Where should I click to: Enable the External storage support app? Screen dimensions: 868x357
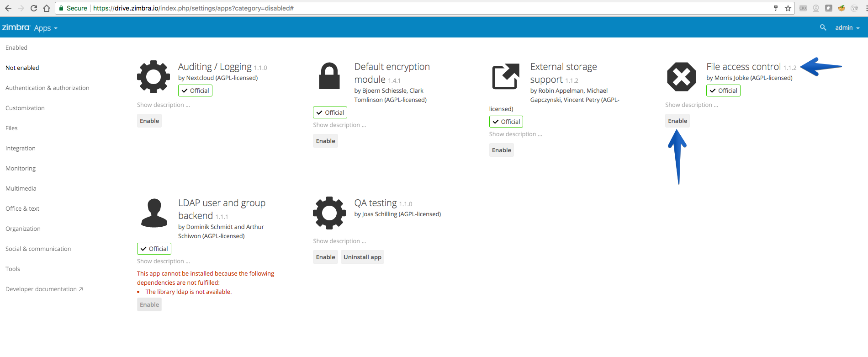502,150
